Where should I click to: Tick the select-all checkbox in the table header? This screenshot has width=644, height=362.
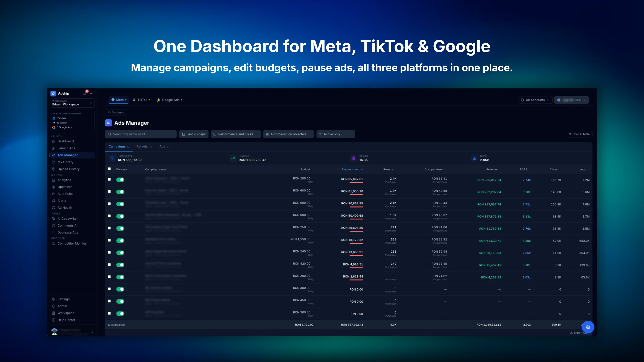pyautogui.click(x=109, y=169)
